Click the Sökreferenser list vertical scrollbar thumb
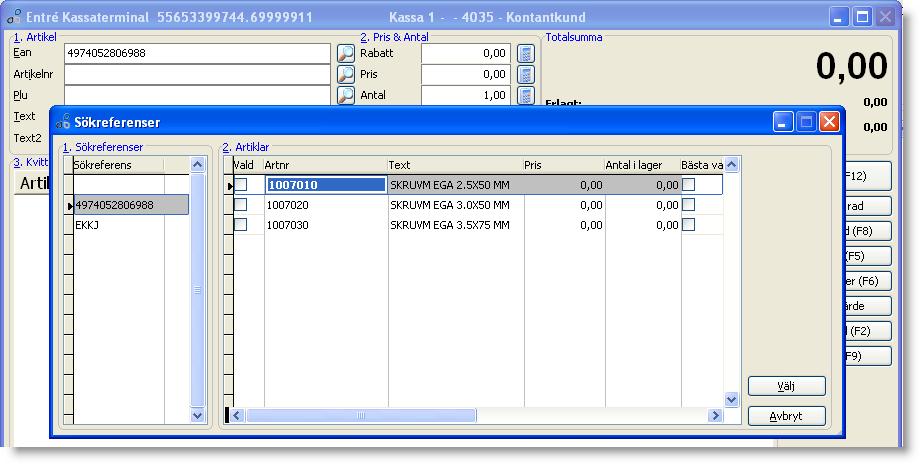 pyautogui.click(x=198, y=290)
